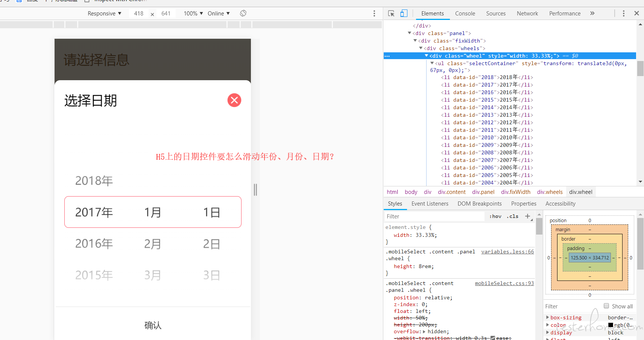Open the Responsive device dropdown
The image size is (644, 340).
(105, 14)
